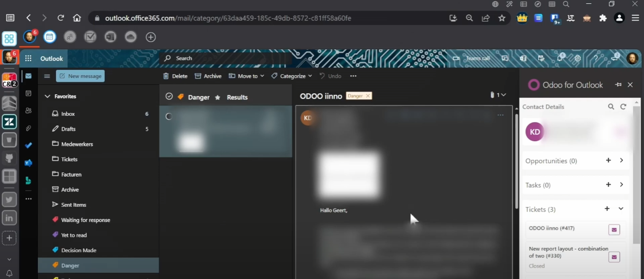This screenshot has width=644, height=279.
Task: Delete the selected email
Action: [175, 76]
